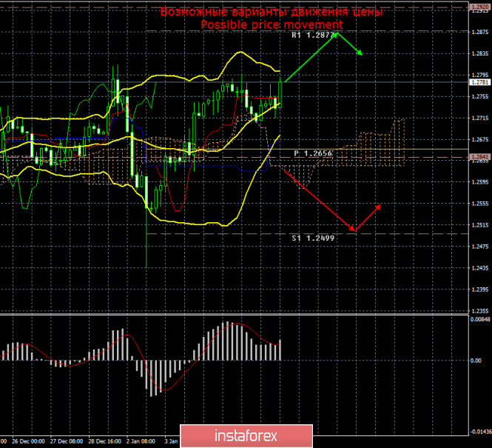This screenshot has width=492, height=448.
Task: Click the 1.2641 price level tag
Action: 480,157
